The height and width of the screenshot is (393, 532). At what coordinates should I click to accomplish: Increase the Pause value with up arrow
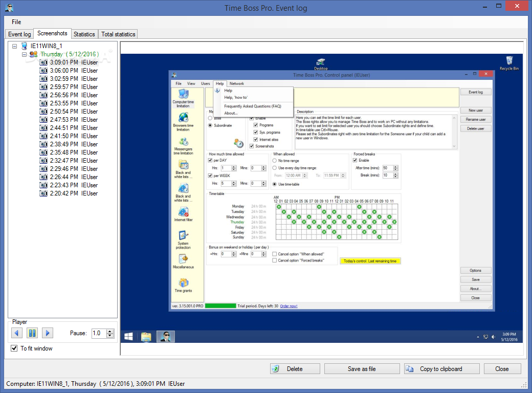[x=110, y=331]
